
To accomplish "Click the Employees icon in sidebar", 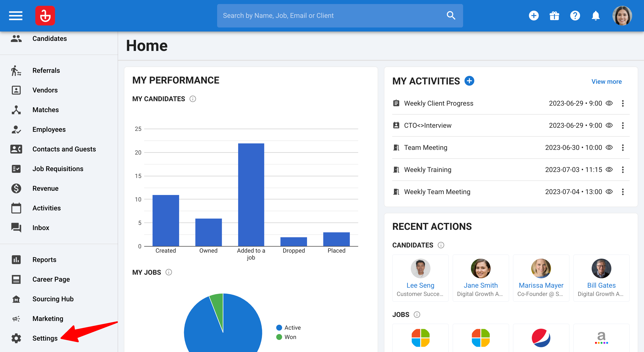I will [16, 129].
